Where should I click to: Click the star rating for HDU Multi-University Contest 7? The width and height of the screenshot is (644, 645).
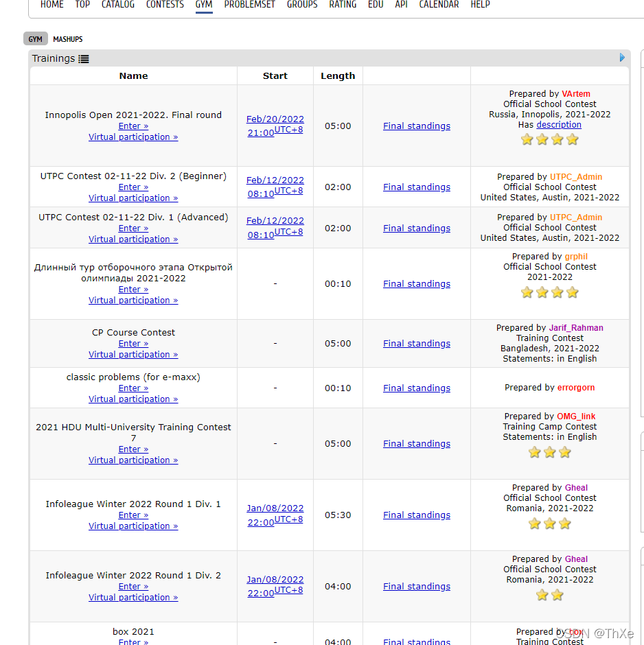549,452
